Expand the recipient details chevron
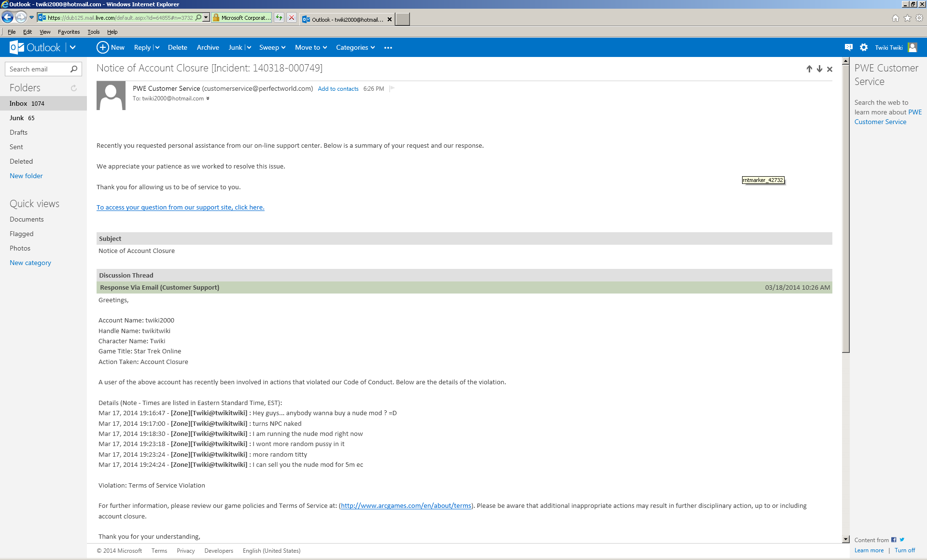The width and height of the screenshot is (927, 560). pyautogui.click(x=208, y=98)
